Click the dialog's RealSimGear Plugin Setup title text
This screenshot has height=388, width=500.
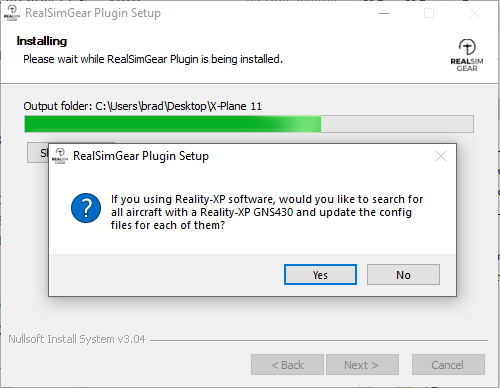click(141, 156)
